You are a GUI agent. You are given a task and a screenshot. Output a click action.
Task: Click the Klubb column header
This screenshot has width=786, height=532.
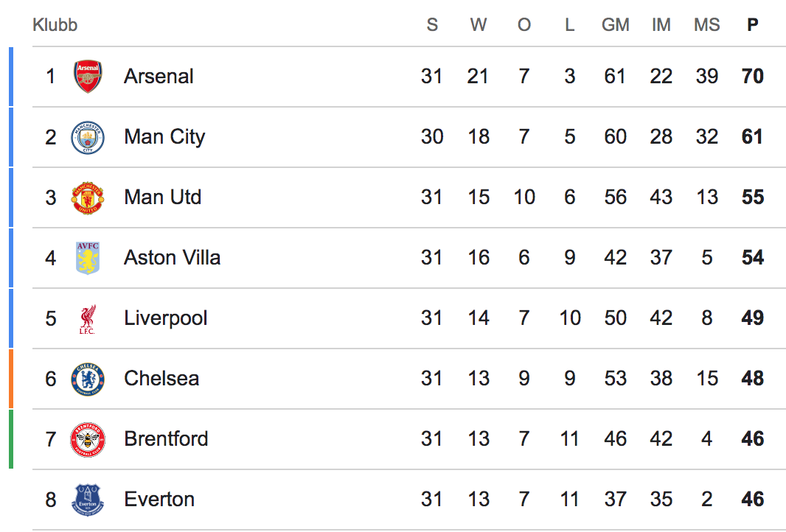click(55, 25)
